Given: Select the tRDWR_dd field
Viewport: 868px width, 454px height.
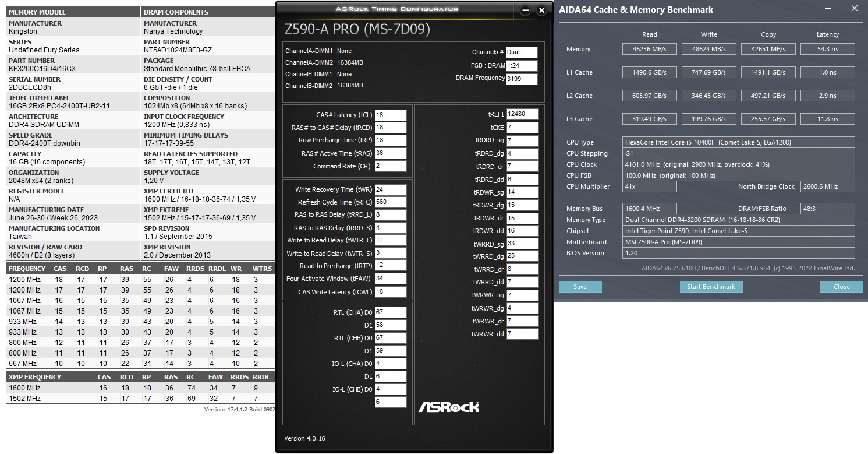Looking at the screenshot, I should (523, 231).
